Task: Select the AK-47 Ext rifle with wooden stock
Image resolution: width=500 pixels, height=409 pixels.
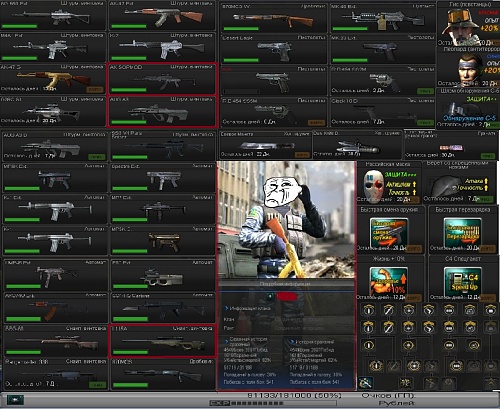Action: click(162, 15)
